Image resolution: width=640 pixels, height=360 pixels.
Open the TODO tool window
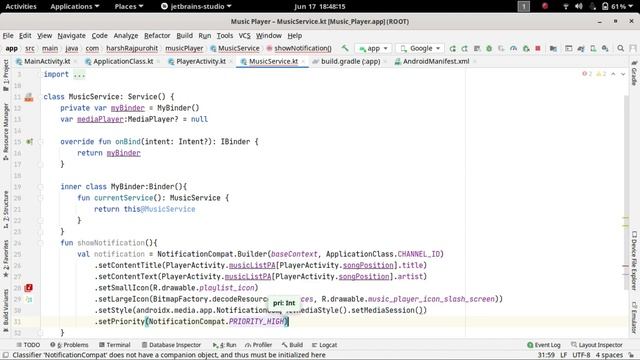pyautogui.click(x=28, y=345)
